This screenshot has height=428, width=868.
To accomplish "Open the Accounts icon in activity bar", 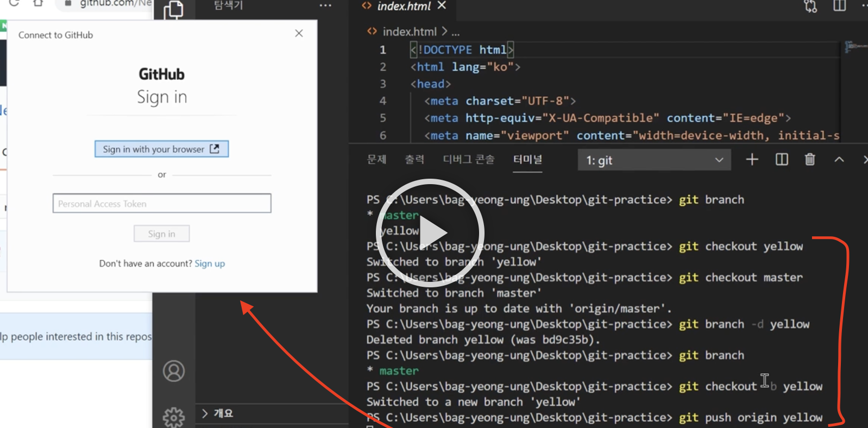I will tap(174, 371).
